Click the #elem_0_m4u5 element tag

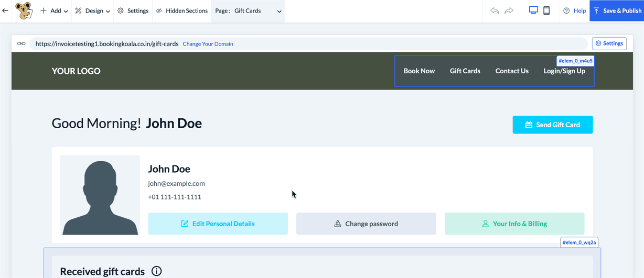coord(575,61)
